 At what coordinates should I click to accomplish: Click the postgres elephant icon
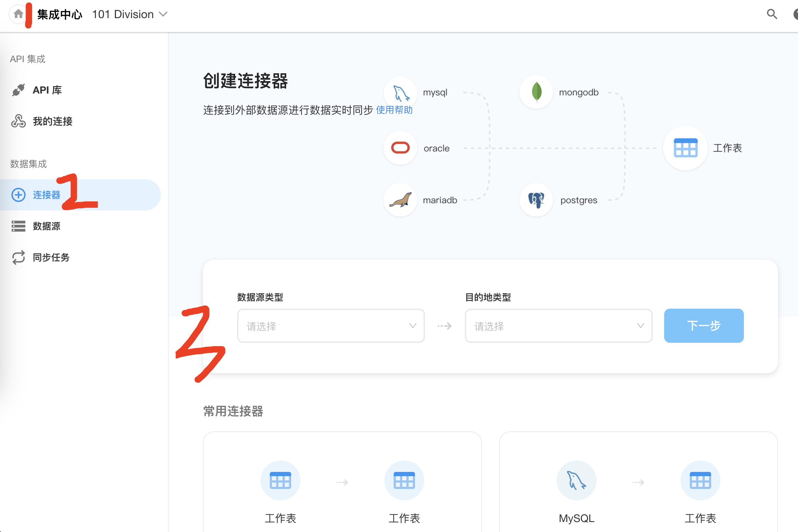point(536,200)
